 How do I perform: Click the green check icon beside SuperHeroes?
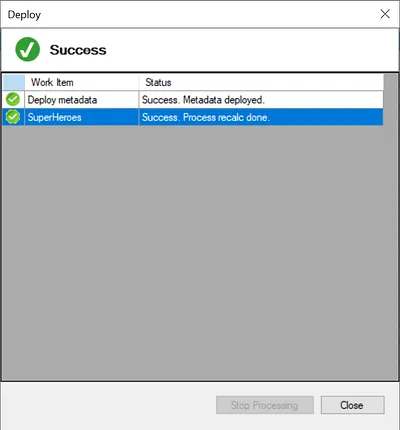point(13,117)
